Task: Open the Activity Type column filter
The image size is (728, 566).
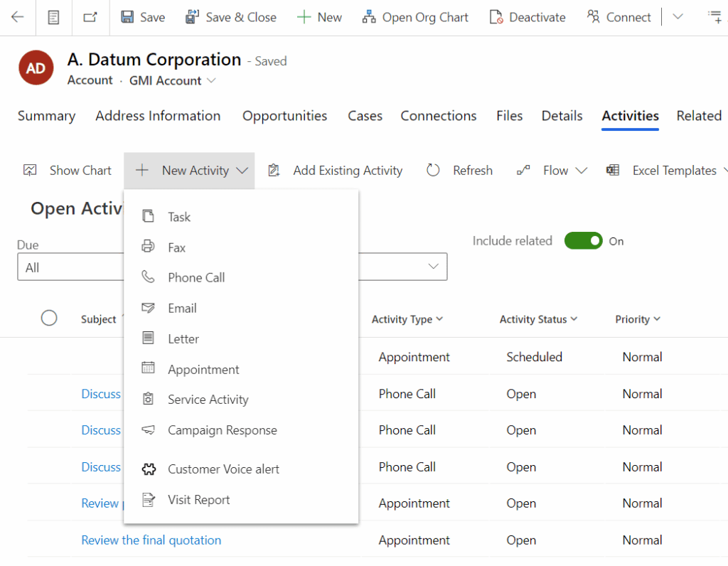Action: pyautogui.click(x=407, y=319)
